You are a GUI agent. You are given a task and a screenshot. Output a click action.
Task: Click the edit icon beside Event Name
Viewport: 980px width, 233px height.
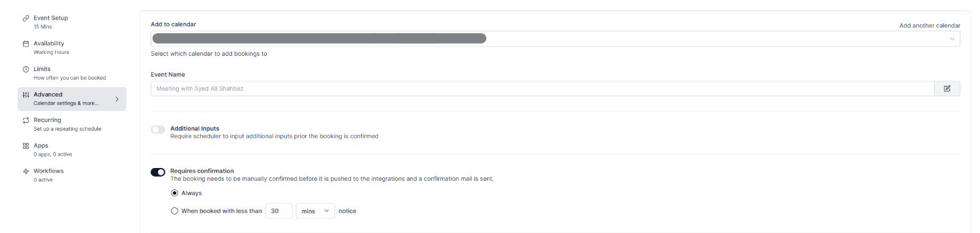(x=947, y=89)
